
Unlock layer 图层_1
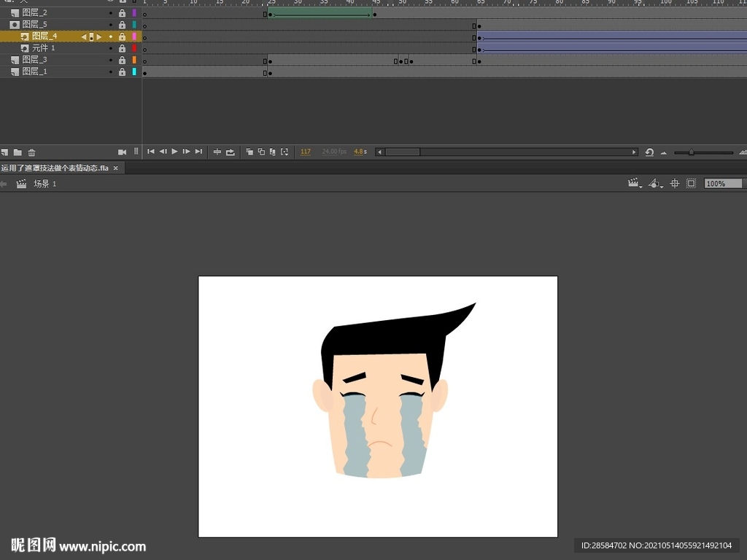click(122, 72)
